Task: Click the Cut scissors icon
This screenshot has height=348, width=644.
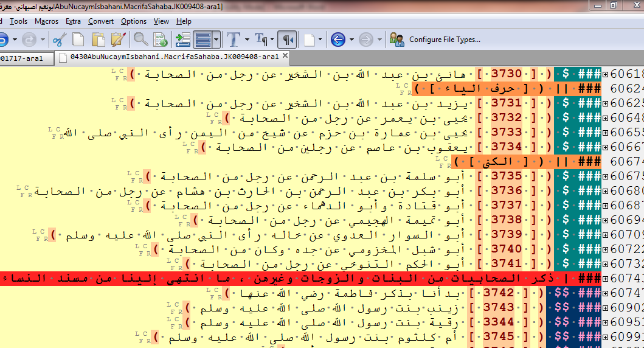Action: (x=59, y=40)
